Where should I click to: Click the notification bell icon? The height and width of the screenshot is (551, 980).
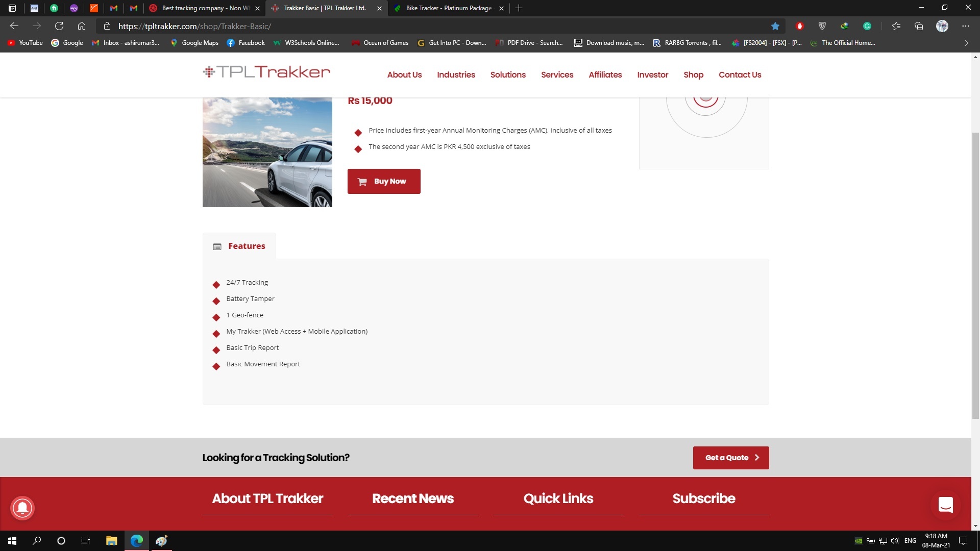point(22,508)
